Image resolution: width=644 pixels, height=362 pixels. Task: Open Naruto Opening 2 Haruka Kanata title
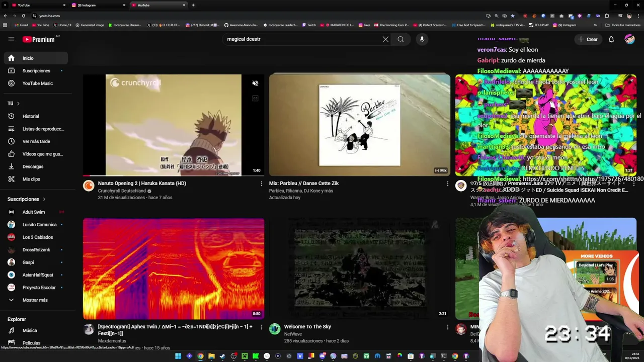(x=142, y=184)
